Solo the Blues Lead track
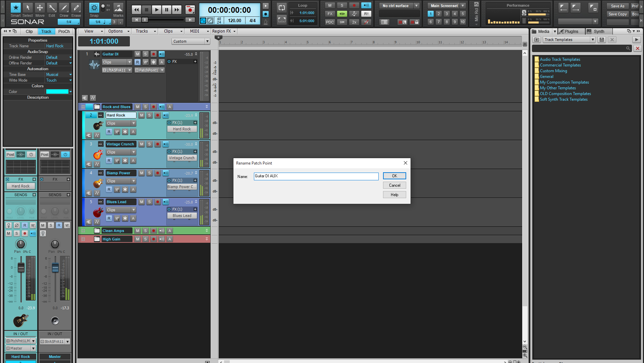Screen dimensions: 644x363 point(150,202)
